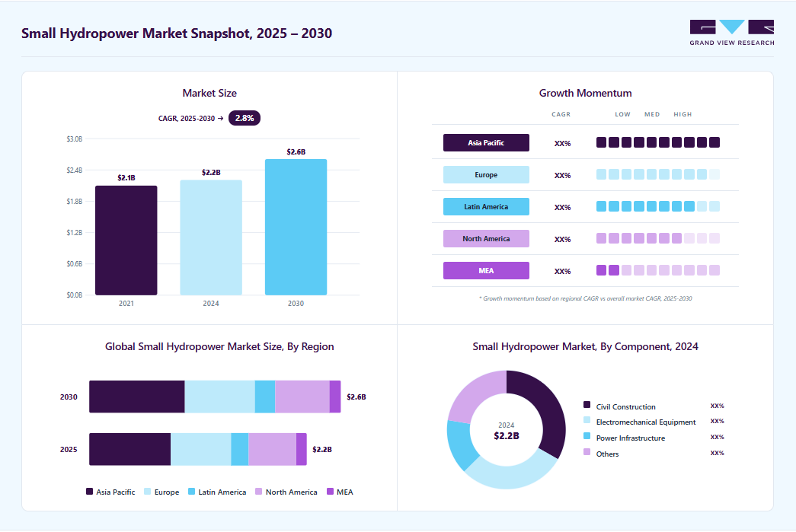Click the Growth Momentum footnote text
This screenshot has height=532, width=796.
(585, 298)
